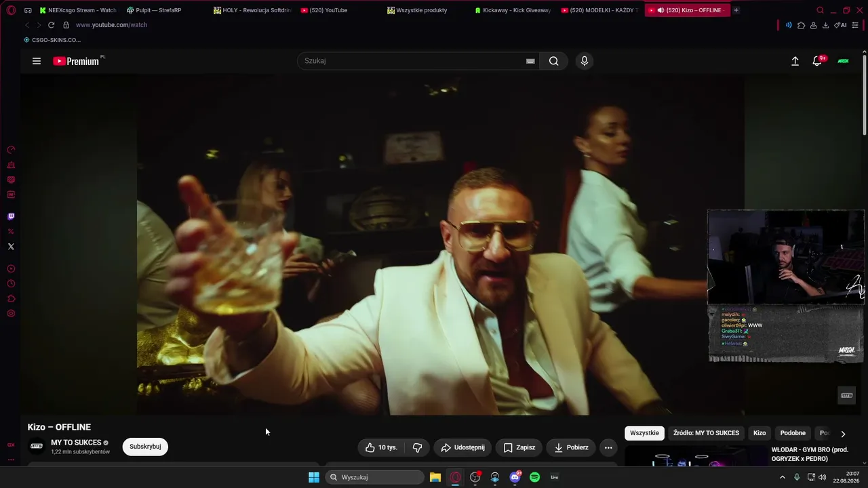The image size is (868, 488).
Task: Select the Źródło: MY TO SUKCES chip
Action: pos(706,433)
